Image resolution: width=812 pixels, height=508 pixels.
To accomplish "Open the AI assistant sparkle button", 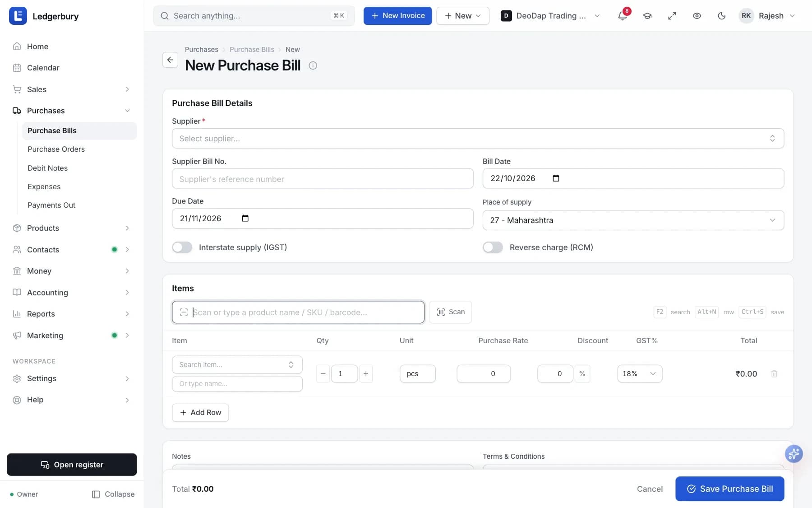I will [x=794, y=454].
